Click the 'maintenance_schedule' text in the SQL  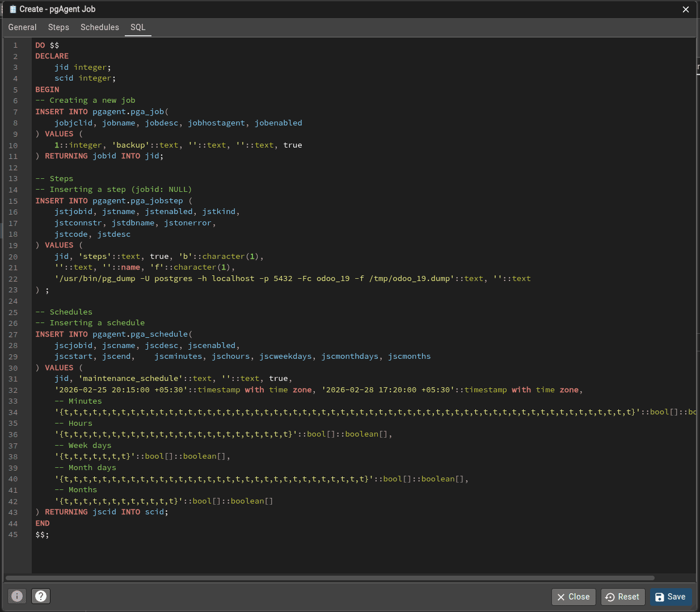(130, 379)
